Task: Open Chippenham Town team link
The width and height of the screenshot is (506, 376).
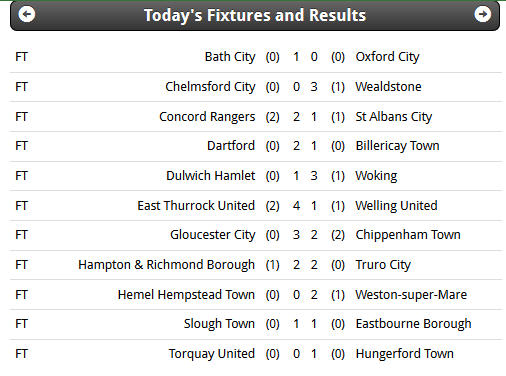Action: [x=408, y=235]
